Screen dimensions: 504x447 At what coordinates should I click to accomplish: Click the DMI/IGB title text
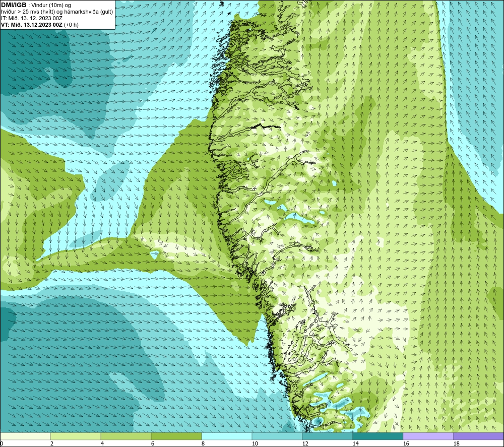pos(14,5)
